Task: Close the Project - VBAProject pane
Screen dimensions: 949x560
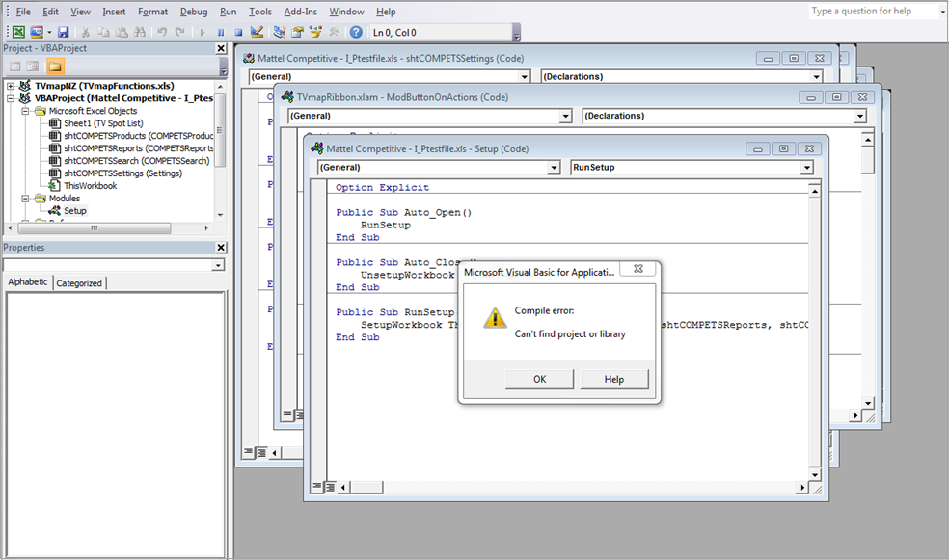Action: [x=221, y=48]
